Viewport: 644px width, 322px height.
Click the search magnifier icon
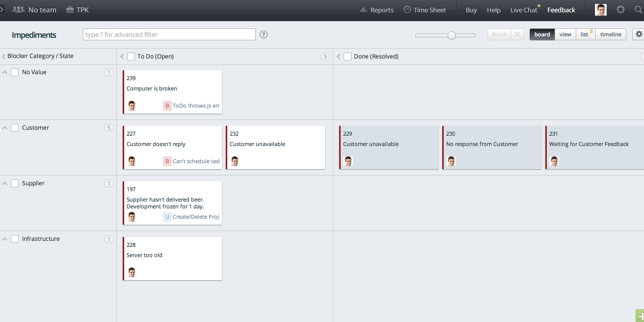point(639,9)
